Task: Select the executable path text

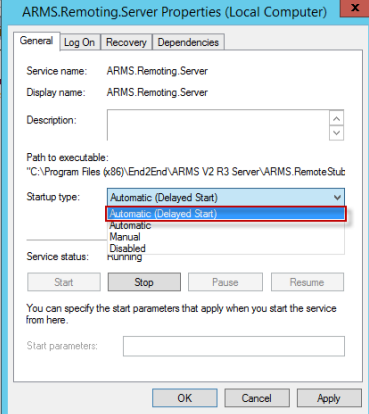Action: [186, 172]
